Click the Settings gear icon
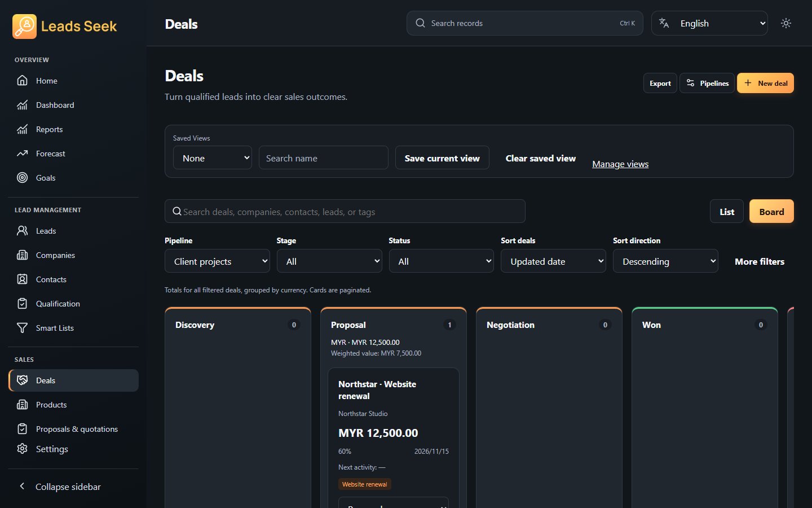The width and height of the screenshot is (812, 508). click(x=22, y=449)
